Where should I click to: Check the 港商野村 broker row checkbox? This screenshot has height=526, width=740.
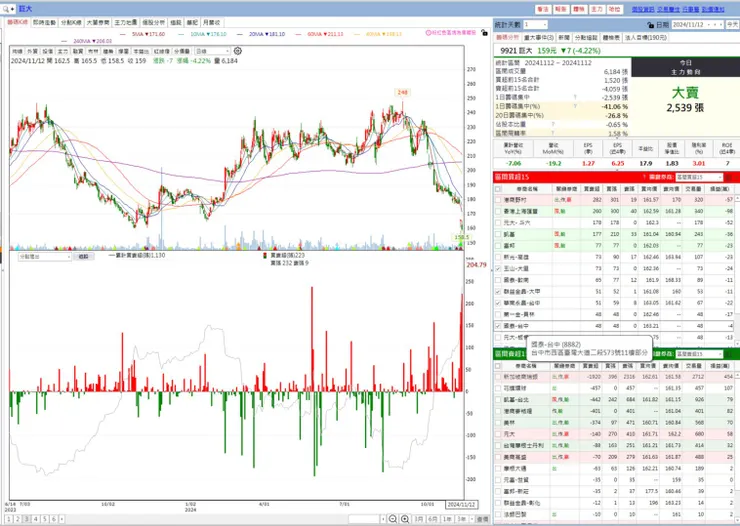(x=498, y=200)
